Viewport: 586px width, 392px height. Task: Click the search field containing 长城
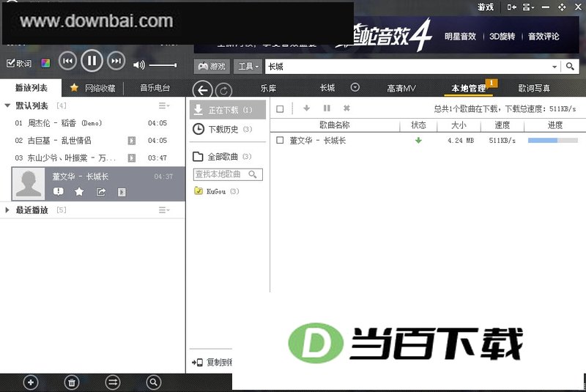coord(407,67)
